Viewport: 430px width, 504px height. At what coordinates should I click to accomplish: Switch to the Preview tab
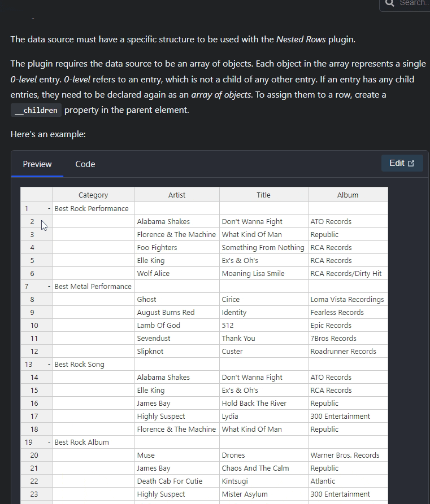37,164
